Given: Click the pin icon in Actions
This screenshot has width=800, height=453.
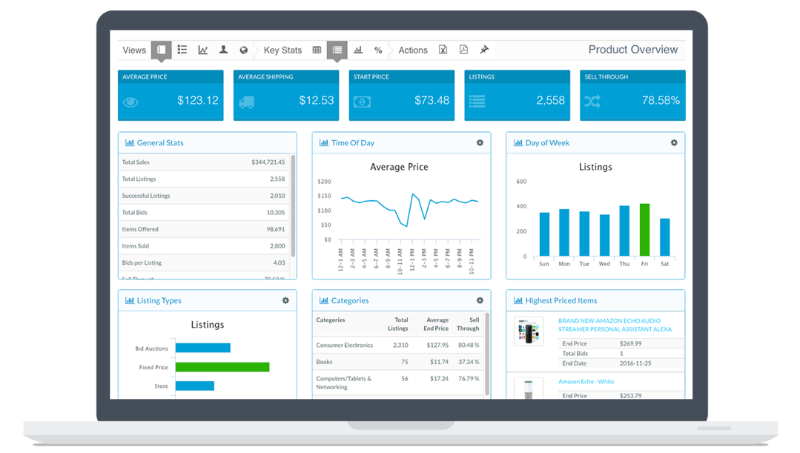Looking at the screenshot, I should pyautogui.click(x=484, y=50).
